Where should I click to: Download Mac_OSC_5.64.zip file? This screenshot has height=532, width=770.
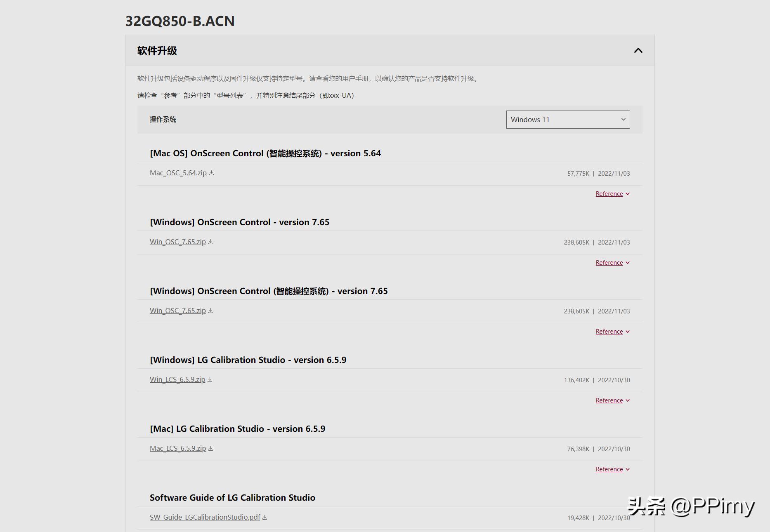(x=178, y=173)
